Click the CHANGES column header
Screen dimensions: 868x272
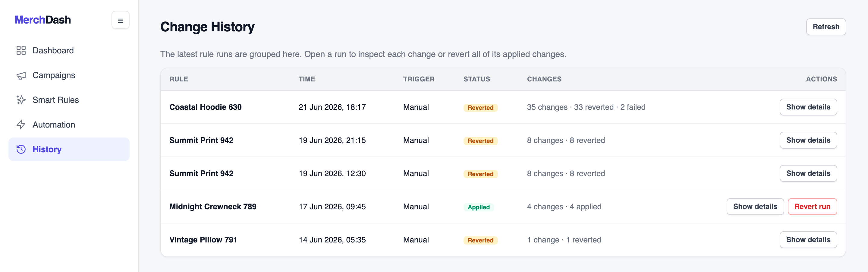(x=544, y=79)
